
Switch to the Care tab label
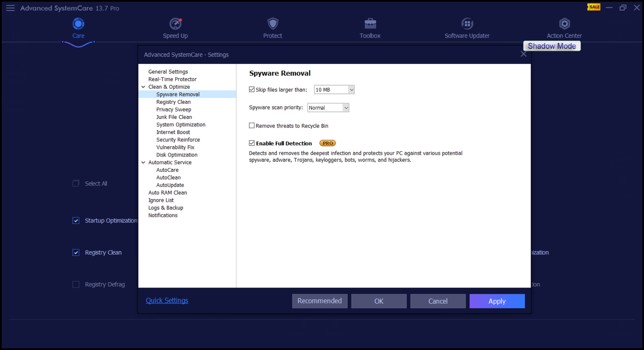pos(78,36)
